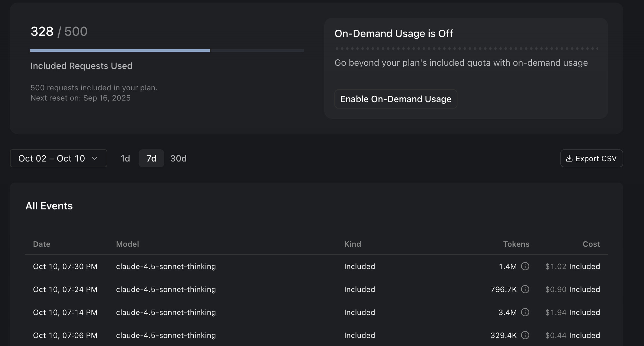Click info icon beside 796.7K tokens
The height and width of the screenshot is (346, 644).
(525, 289)
